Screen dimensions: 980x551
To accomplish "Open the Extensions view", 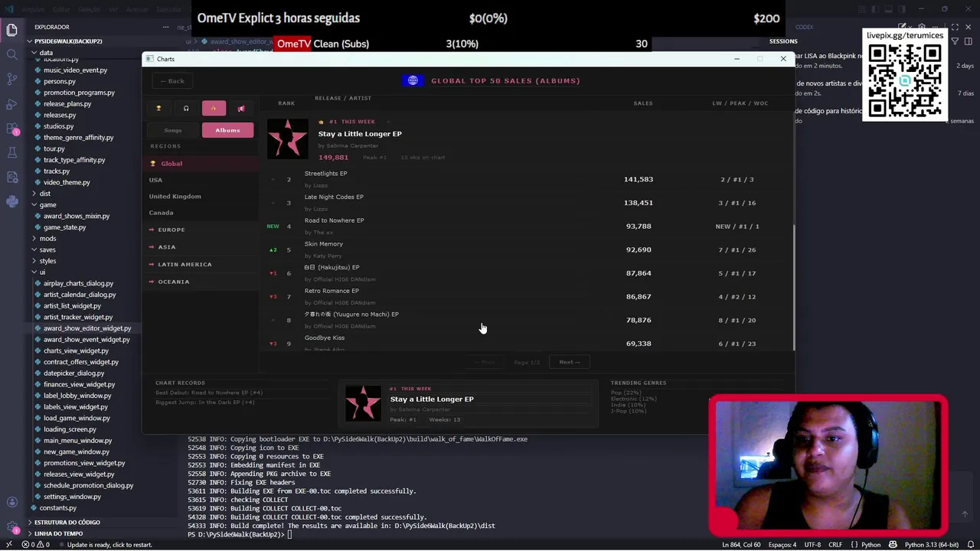I will click(x=11, y=128).
